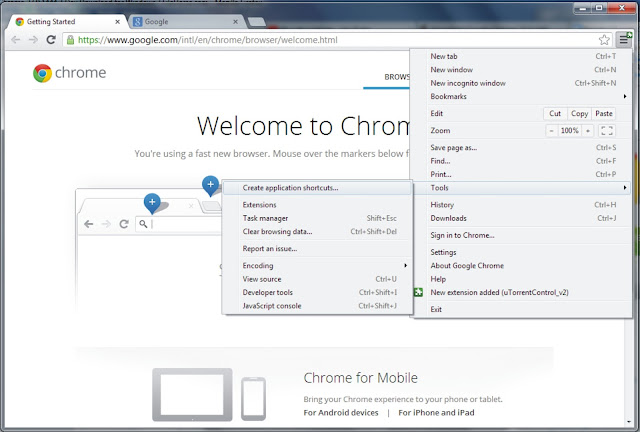Open JavaScript console

(318, 306)
